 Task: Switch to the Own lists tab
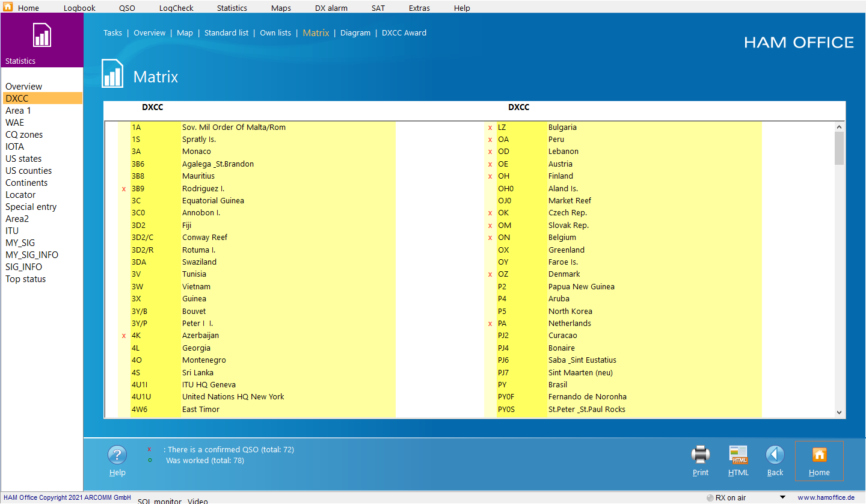[275, 33]
